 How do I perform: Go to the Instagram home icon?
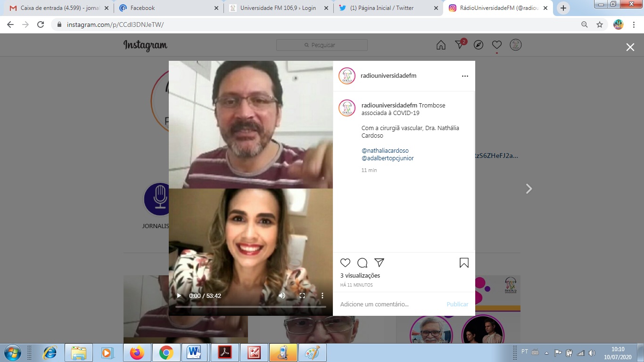[441, 45]
